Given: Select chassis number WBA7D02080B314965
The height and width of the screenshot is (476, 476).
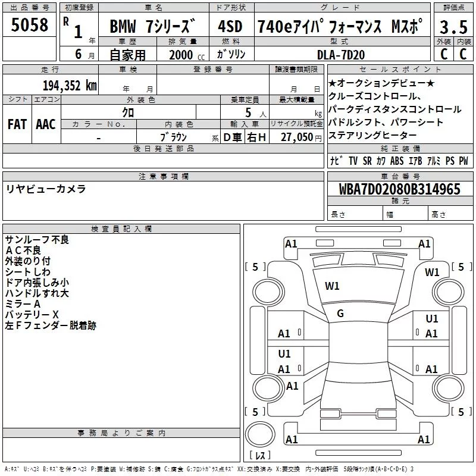Looking at the screenshot, I should (x=400, y=189).
